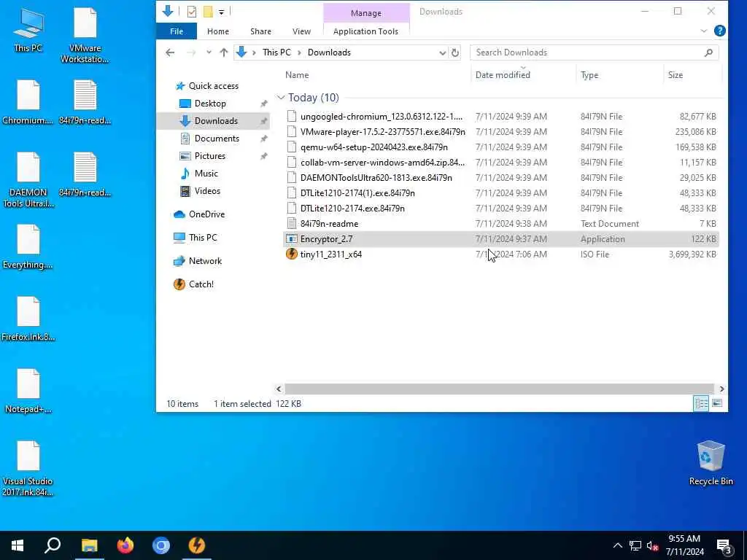
Task: Select OneDrive in navigation pane
Action: [x=206, y=214]
